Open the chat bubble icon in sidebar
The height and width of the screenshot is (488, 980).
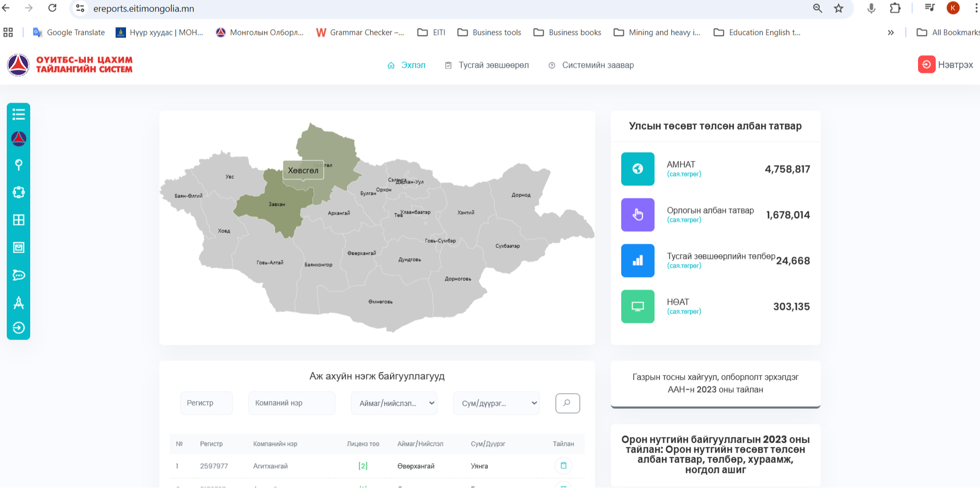click(18, 275)
